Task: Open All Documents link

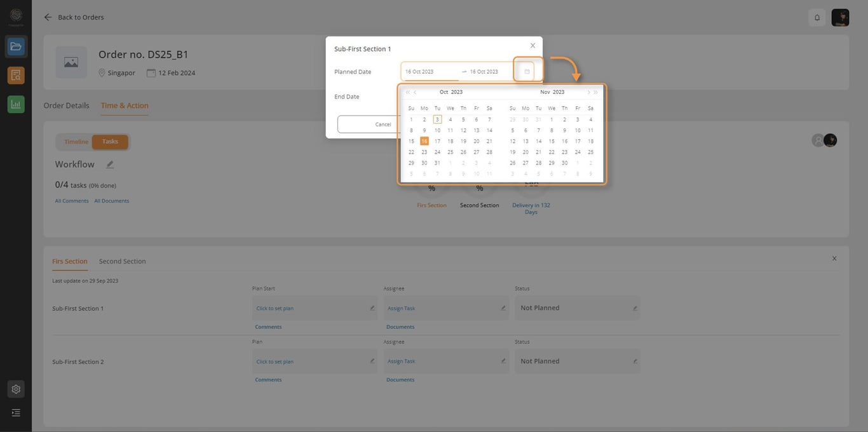Action: tap(112, 201)
